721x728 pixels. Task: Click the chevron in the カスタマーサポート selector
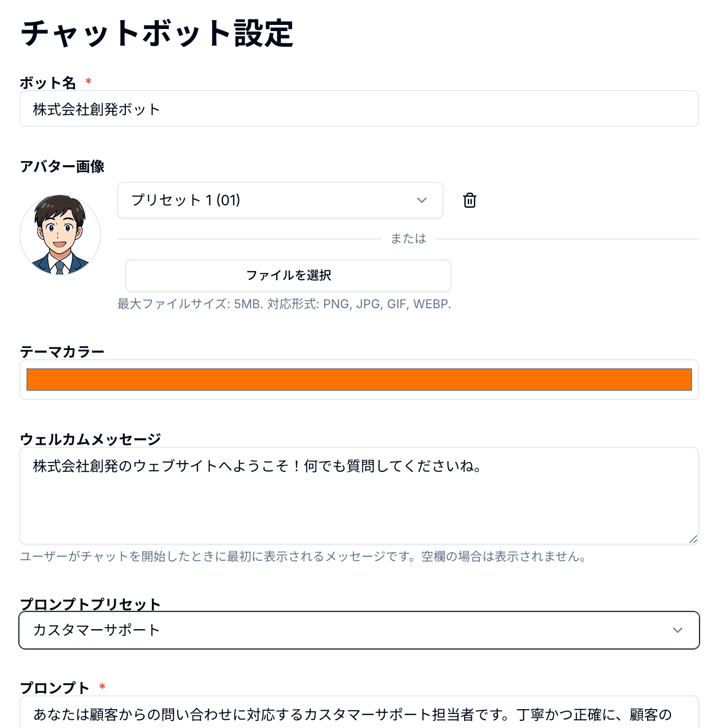pyautogui.click(x=677, y=630)
